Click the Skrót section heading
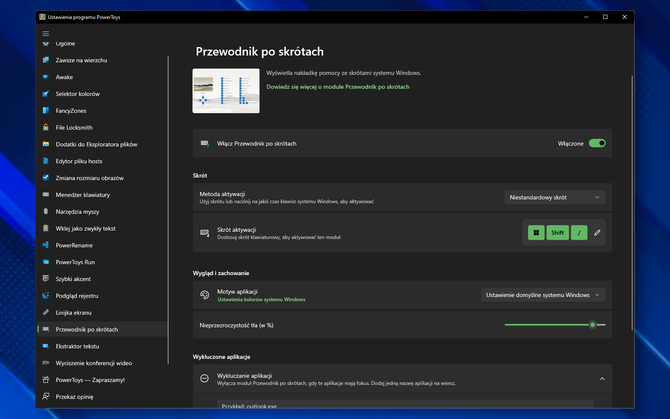670x419 pixels. 200,176
